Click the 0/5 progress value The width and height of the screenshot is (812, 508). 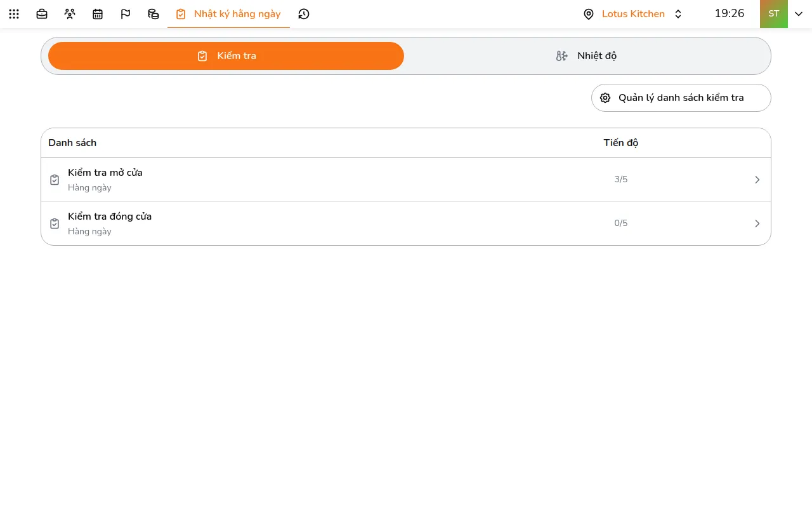tap(621, 224)
